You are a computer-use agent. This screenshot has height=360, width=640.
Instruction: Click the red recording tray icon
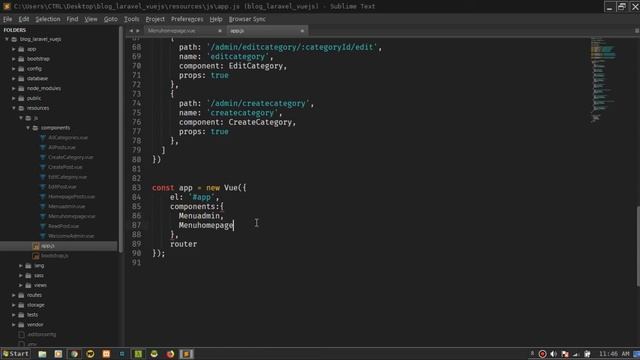(542, 354)
